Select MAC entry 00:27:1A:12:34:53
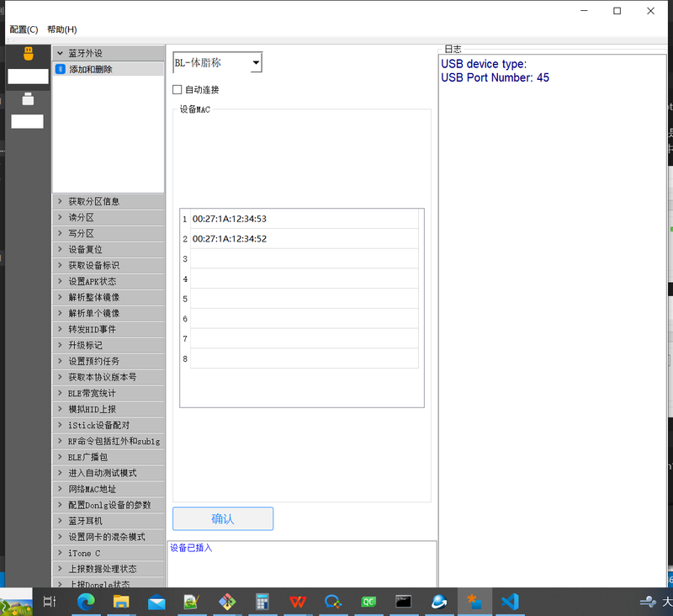This screenshot has height=616, width=673. (x=305, y=219)
